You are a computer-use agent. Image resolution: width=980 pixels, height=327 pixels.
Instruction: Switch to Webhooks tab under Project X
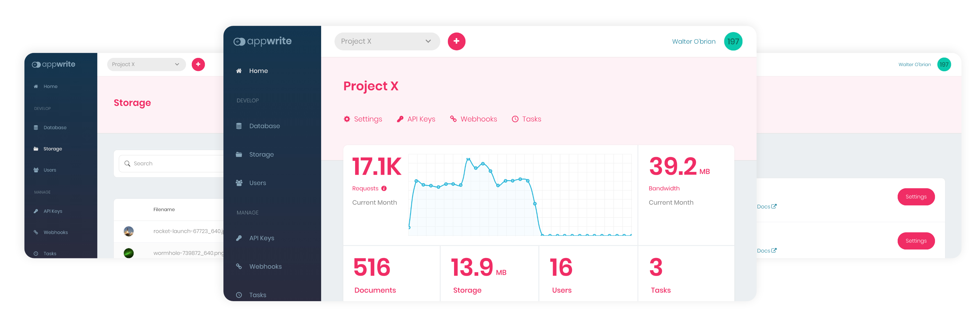pyautogui.click(x=473, y=119)
